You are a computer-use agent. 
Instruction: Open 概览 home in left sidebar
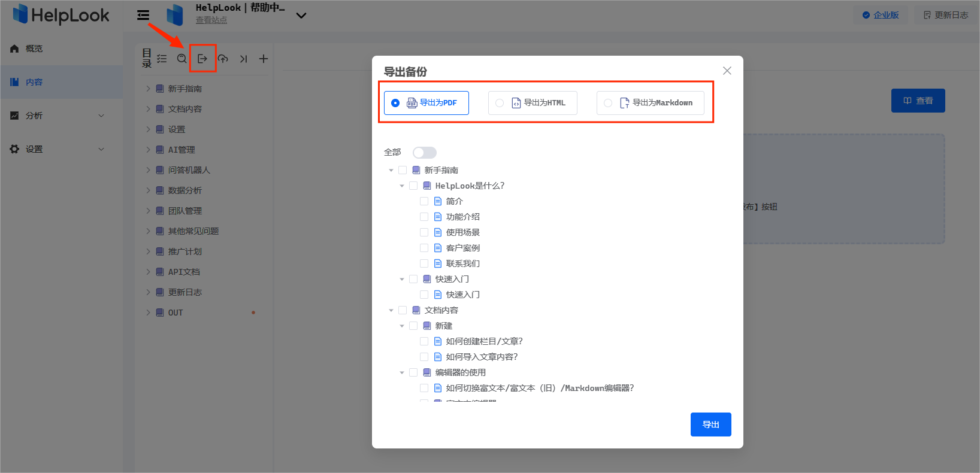[x=34, y=48]
